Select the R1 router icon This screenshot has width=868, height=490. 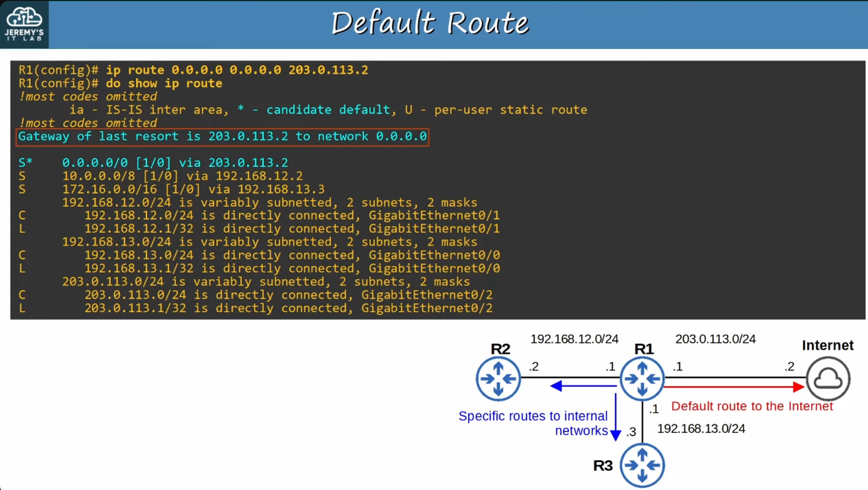pos(642,377)
